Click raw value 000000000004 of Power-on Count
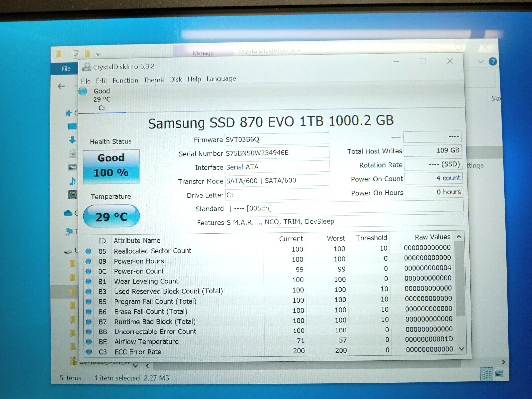Image resolution: width=532 pixels, height=399 pixels. click(428, 268)
